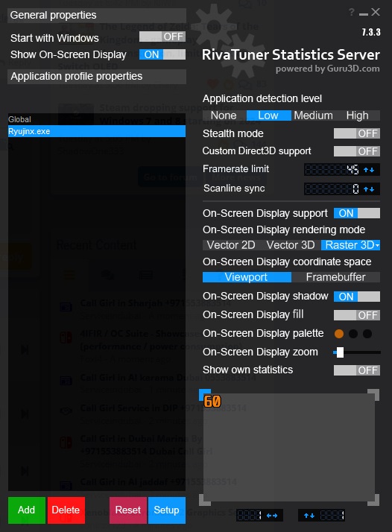Click the Framerate limit value field

332,170
